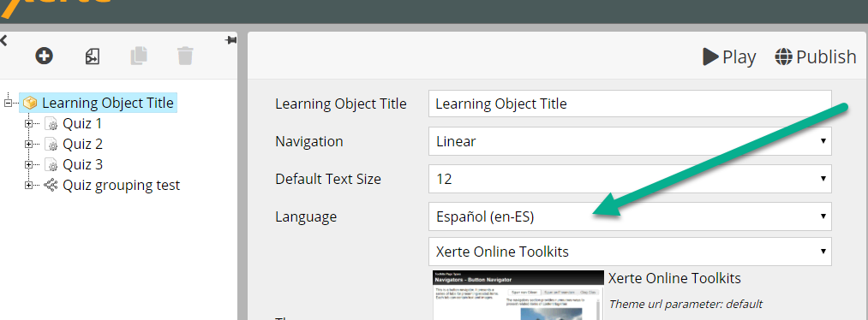
Task: Select Quiz 1 in the tree
Action: tap(82, 123)
